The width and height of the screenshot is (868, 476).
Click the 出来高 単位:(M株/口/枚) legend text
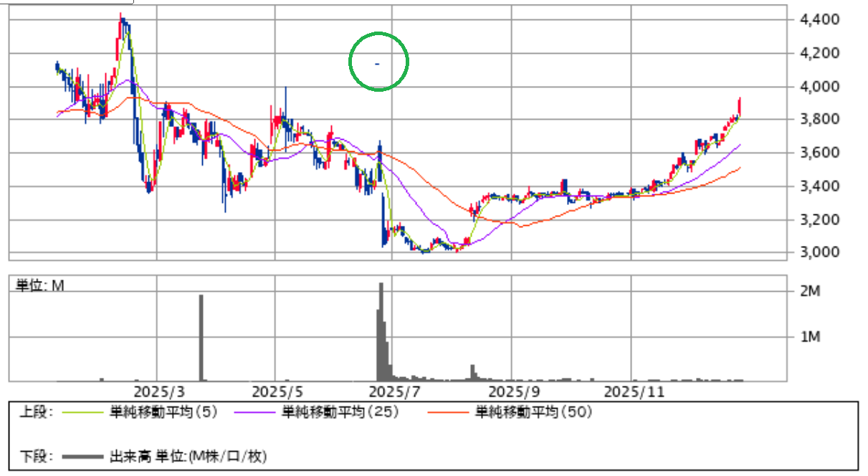(x=188, y=456)
